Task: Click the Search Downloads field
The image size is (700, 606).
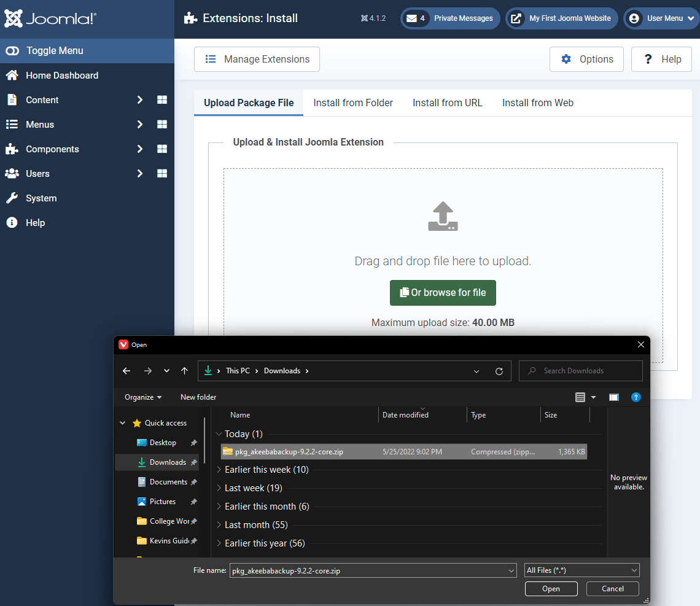Action: click(580, 371)
